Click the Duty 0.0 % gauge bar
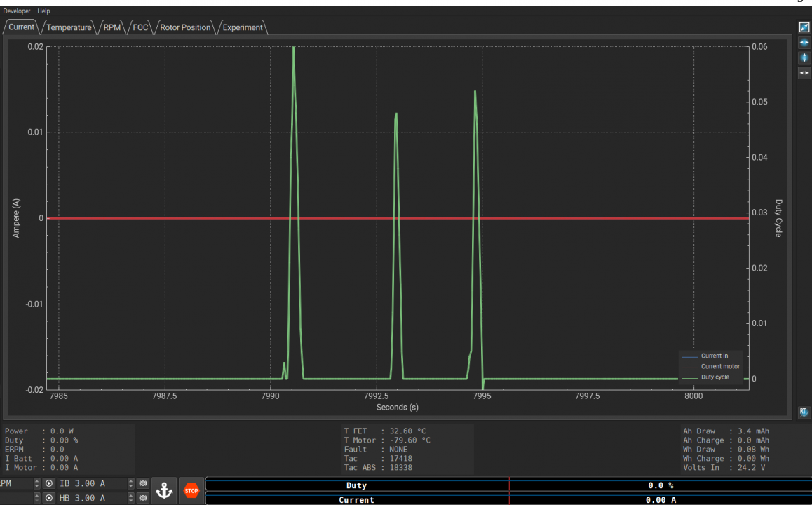This screenshot has height=505, width=812. click(x=508, y=485)
